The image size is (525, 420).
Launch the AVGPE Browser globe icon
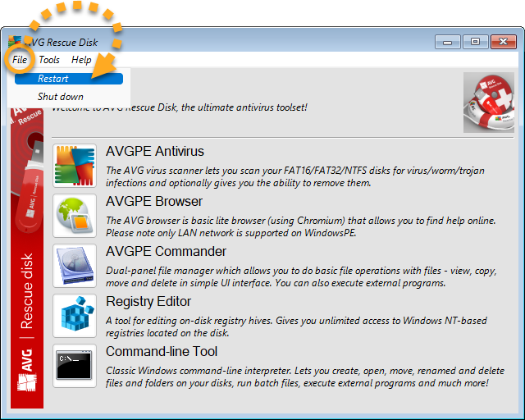tap(74, 216)
